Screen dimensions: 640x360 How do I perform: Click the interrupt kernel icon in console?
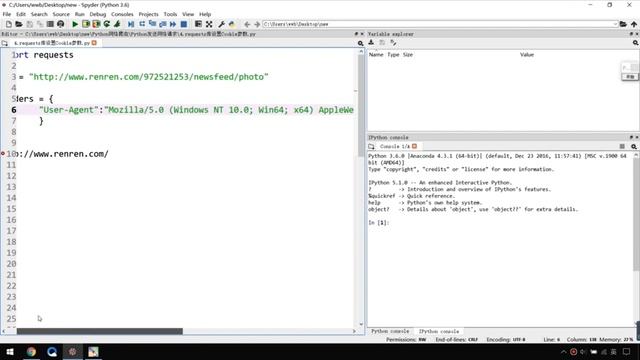(622, 146)
